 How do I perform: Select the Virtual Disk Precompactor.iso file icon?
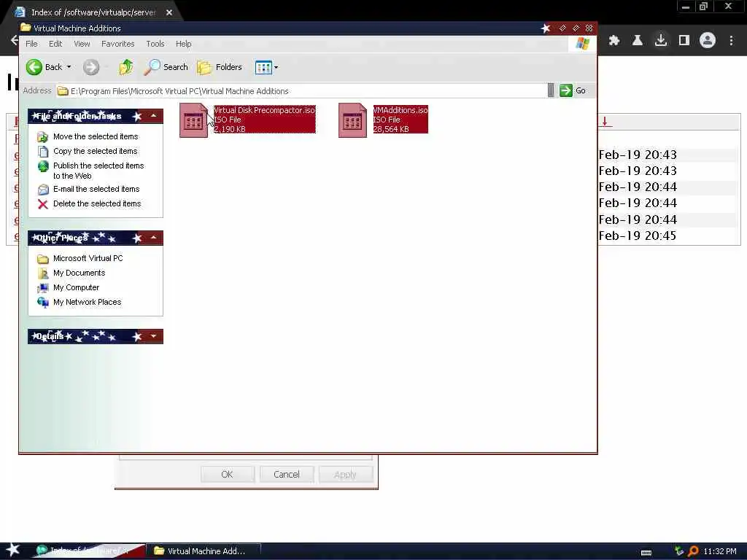click(x=194, y=120)
